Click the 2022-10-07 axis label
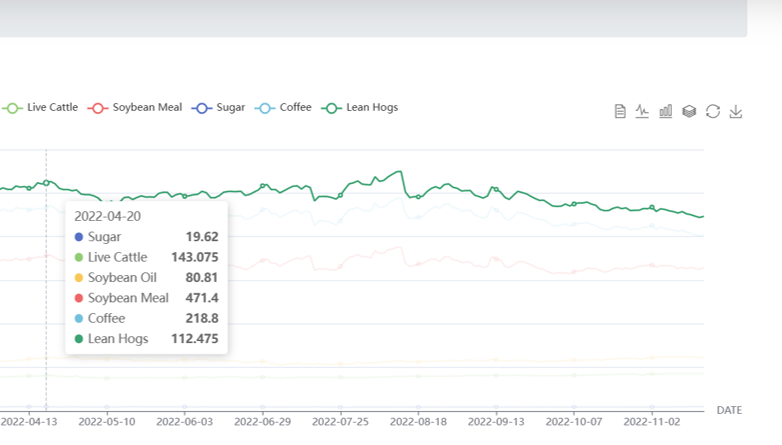 point(574,422)
